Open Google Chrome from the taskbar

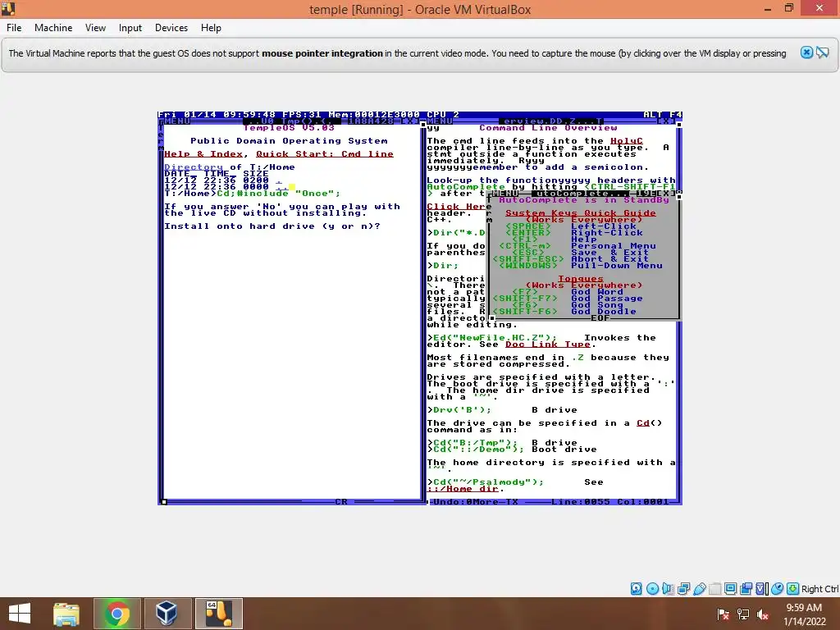116,614
